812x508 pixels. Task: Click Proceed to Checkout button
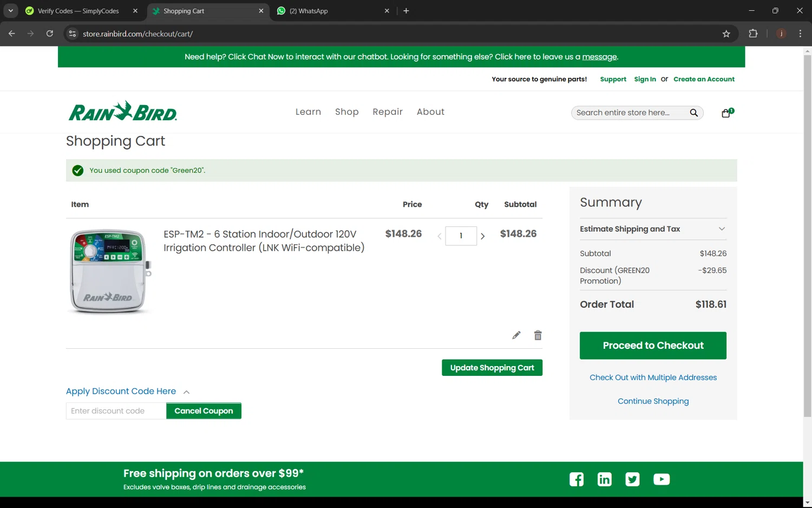coord(653,346)
